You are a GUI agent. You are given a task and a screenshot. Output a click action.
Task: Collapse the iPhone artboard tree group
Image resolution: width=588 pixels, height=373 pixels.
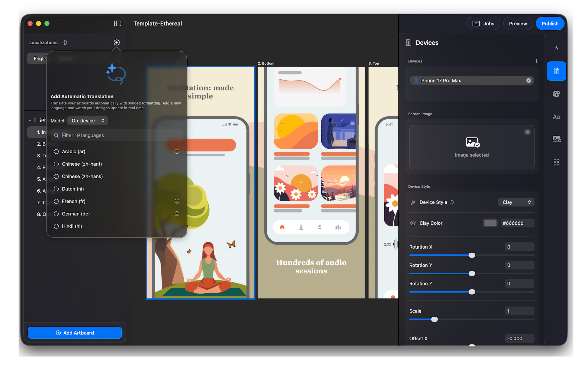30,120
